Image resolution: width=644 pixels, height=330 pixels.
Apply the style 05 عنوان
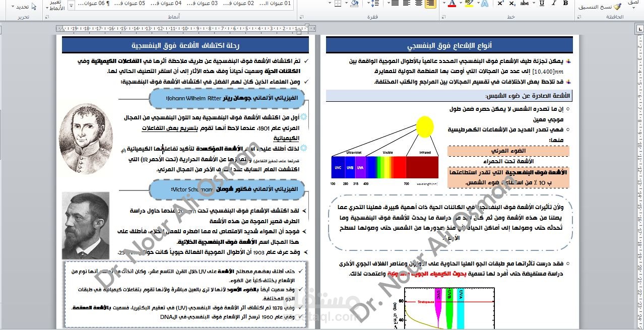(x=130, y=4)
